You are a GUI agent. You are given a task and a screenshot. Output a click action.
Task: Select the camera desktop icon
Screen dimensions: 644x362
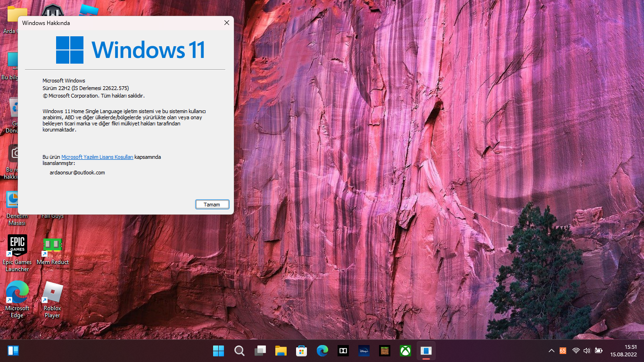(x=12, y=162)
